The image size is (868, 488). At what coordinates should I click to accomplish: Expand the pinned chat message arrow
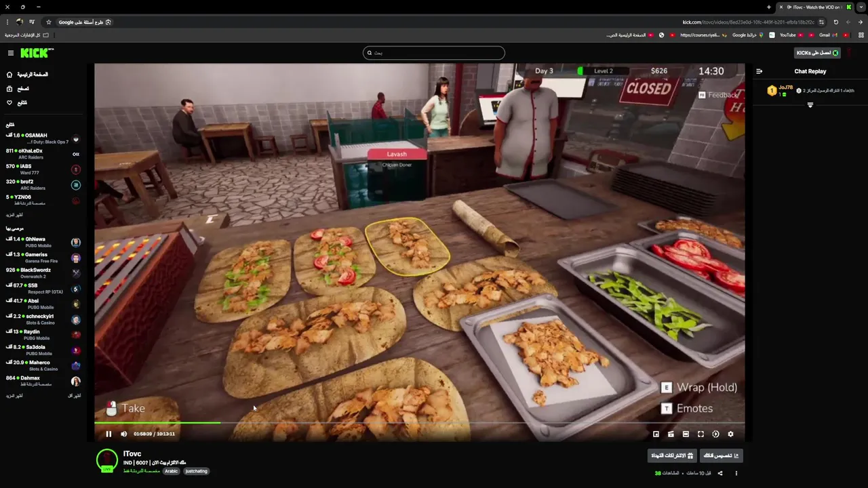pyautogui.click(x=810, y=105)
